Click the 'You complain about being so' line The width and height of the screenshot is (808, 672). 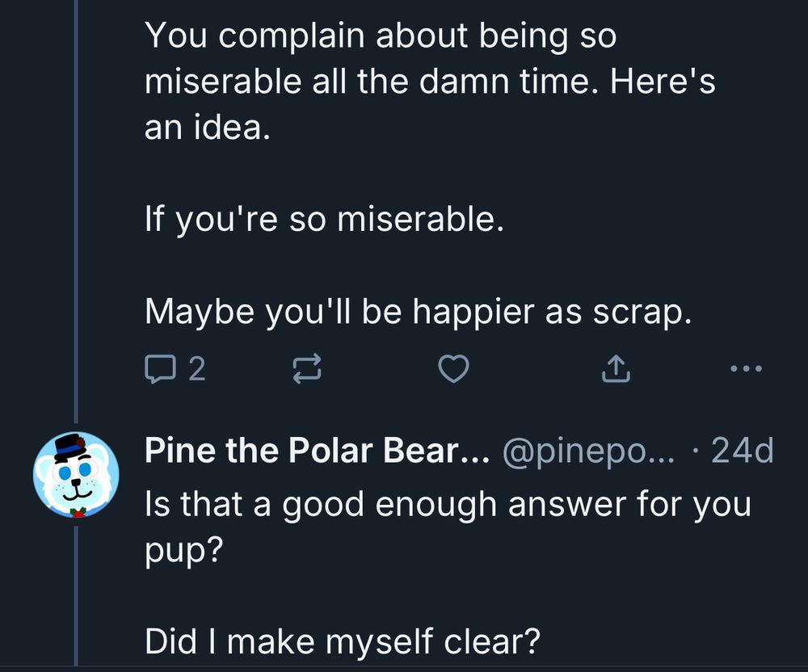379,36
